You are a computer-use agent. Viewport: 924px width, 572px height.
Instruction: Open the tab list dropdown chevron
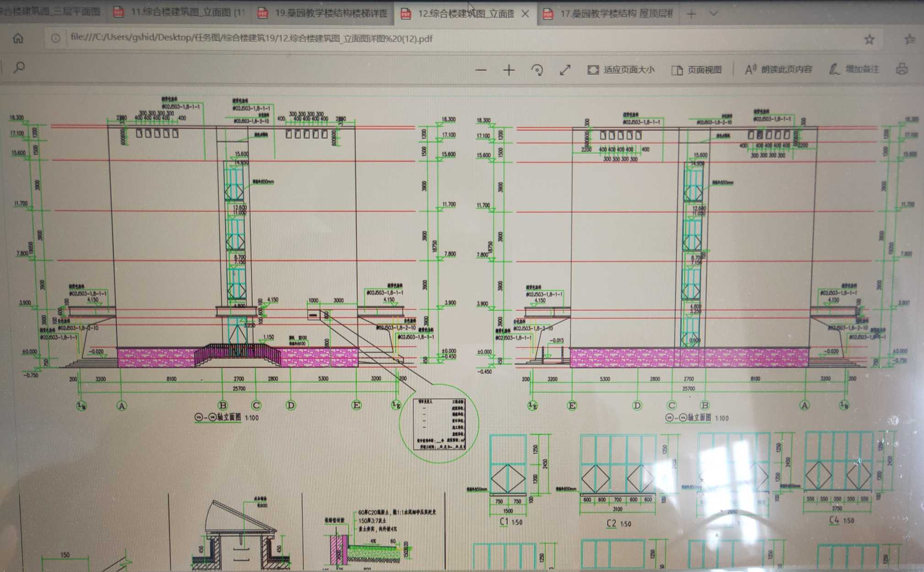[x=713, y=14]
